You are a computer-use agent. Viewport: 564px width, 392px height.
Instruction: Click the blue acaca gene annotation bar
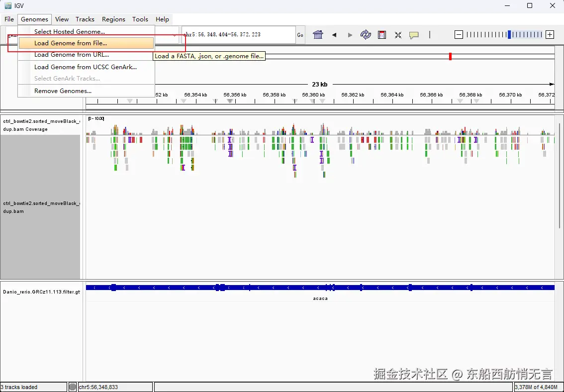[x=320, y=288]
